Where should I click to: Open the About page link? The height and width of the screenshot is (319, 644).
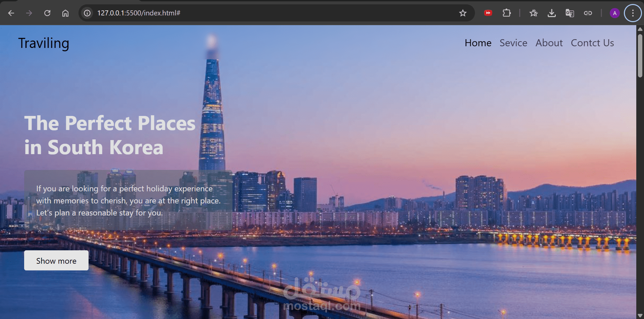click(549, 43)
